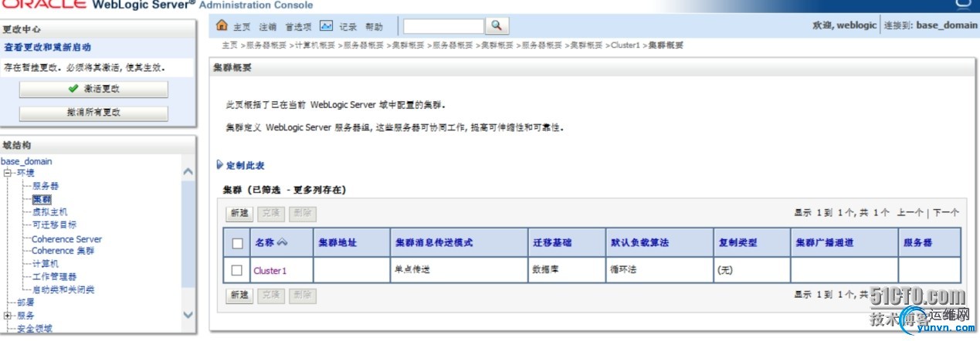Click the 删除 button below the table
Screen dimensions: 980x341
point(302,295)
